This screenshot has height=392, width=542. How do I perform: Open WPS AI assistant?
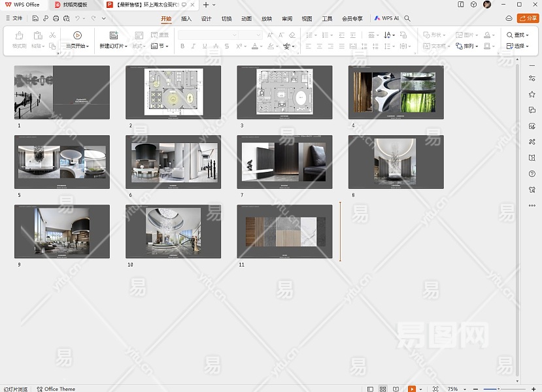point(386,18)
